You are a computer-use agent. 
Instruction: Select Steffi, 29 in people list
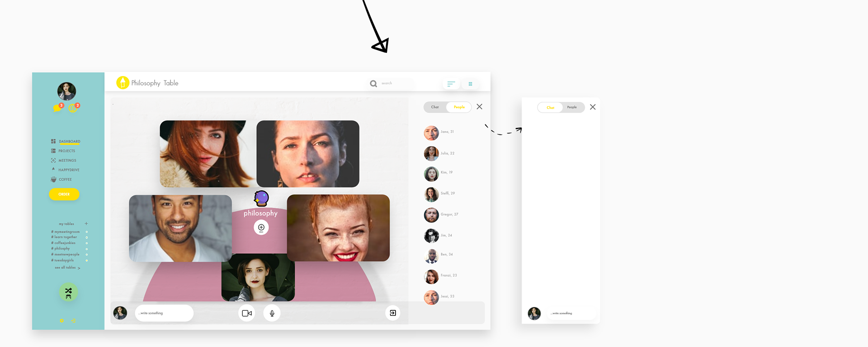[x=439, y=195]
